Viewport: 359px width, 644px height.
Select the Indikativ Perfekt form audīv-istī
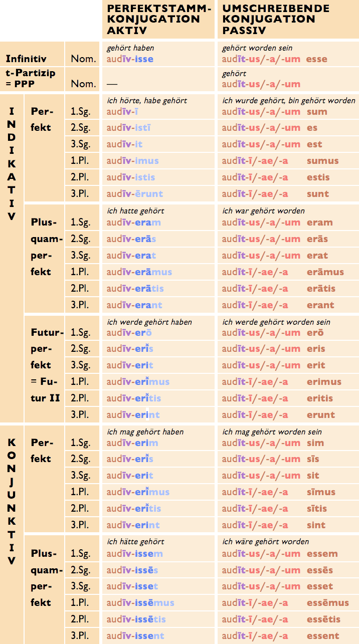tap(128, 128)
